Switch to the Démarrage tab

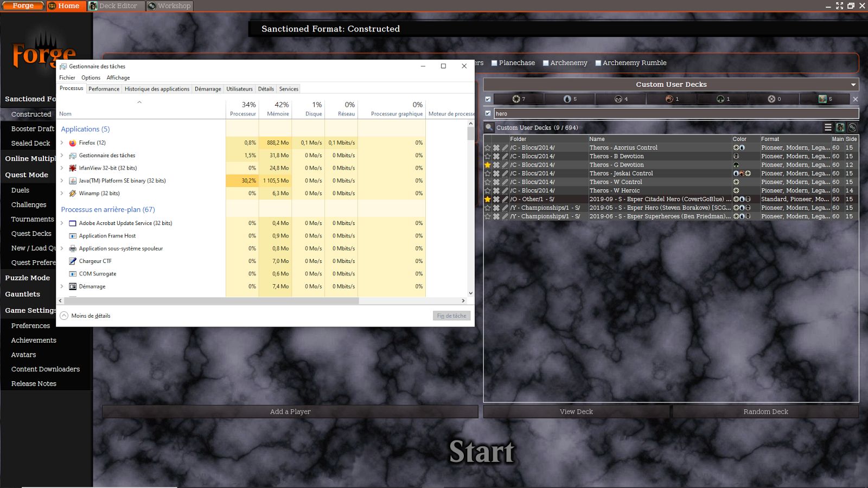208,89
